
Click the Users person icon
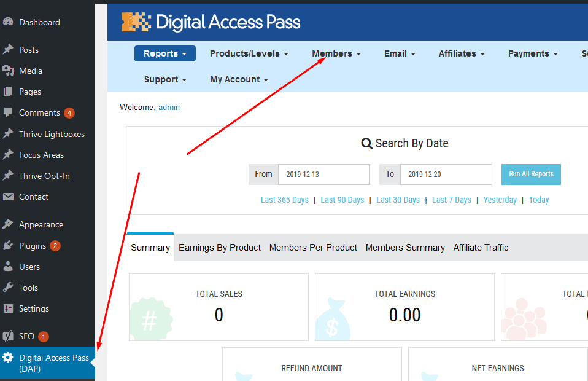pyautogui.click(x=8, y=267)
